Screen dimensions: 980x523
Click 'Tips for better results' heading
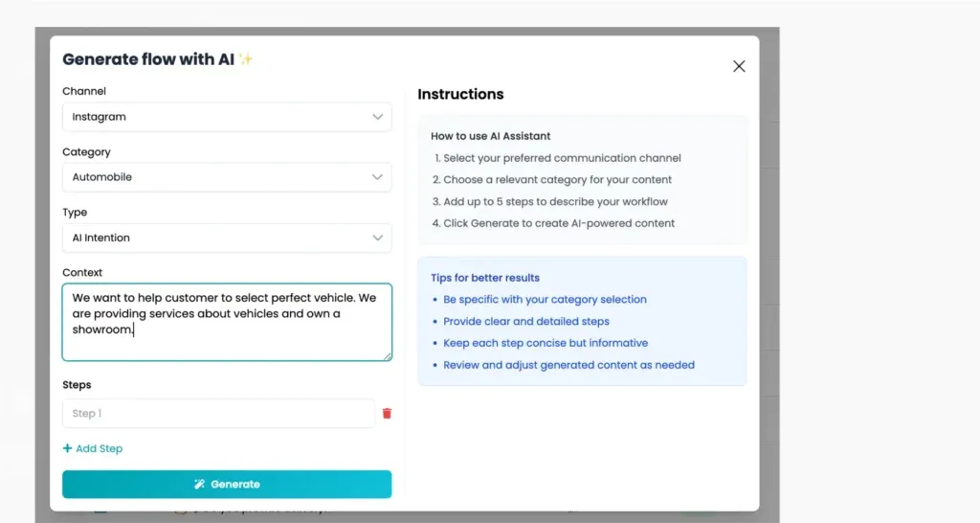tap(485, 278)
